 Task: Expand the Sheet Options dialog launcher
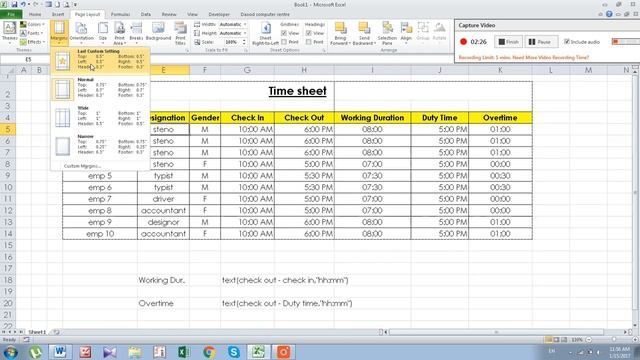click(x=324, y=51)
